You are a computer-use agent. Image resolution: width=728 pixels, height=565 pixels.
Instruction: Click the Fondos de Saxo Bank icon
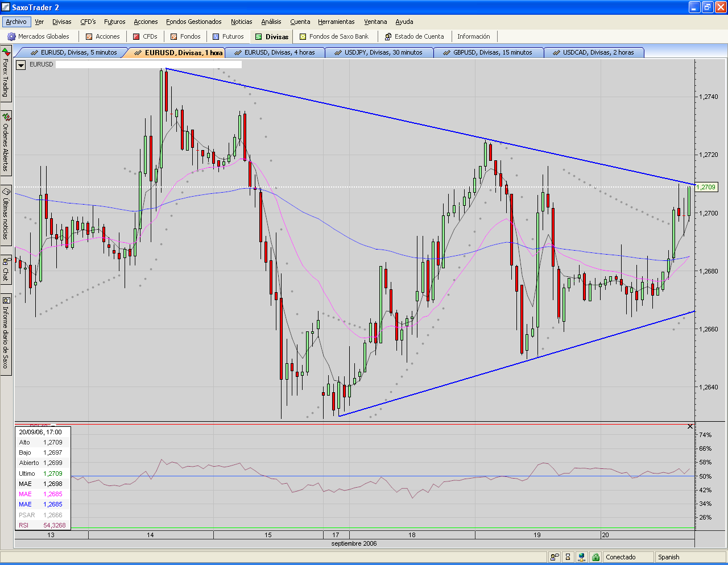tap(303, 36)
